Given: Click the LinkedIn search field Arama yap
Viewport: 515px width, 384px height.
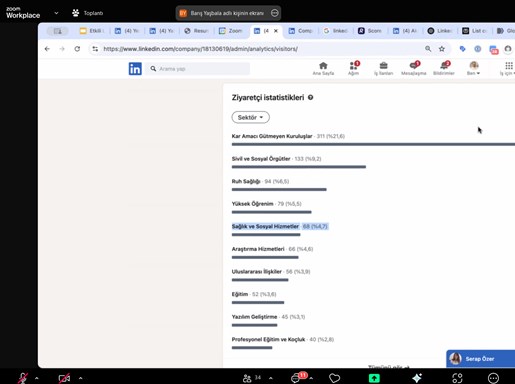Looking at the screenshot, I should pyautogui.click(x=197, y=69).
